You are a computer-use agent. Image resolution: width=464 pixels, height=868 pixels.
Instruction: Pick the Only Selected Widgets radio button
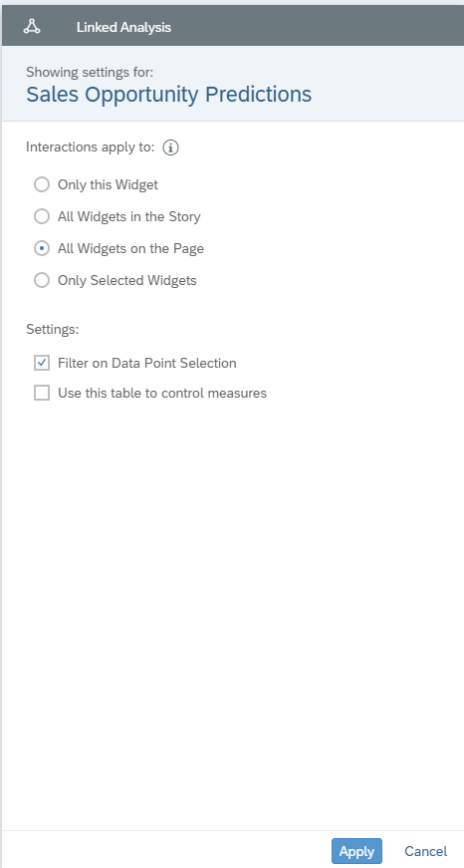42,281
